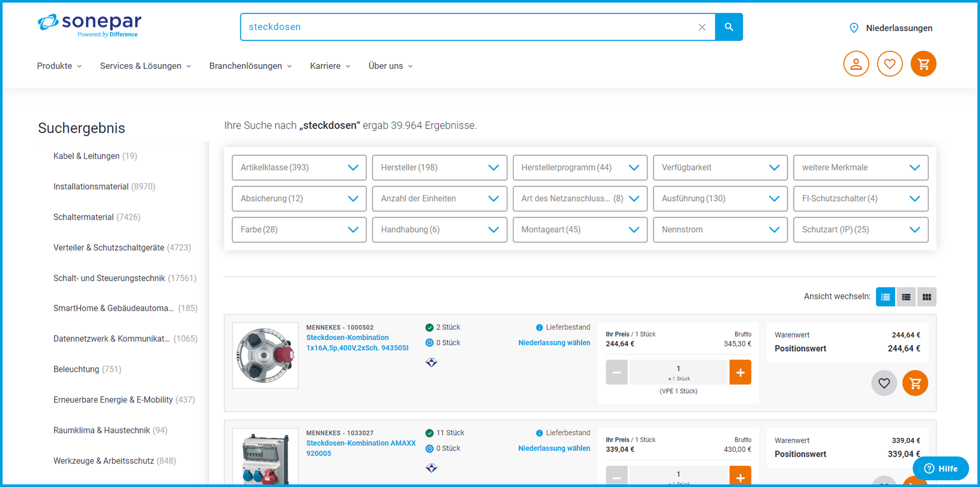
Task: Select Beleuchtung category
Action: click(87, 369)
